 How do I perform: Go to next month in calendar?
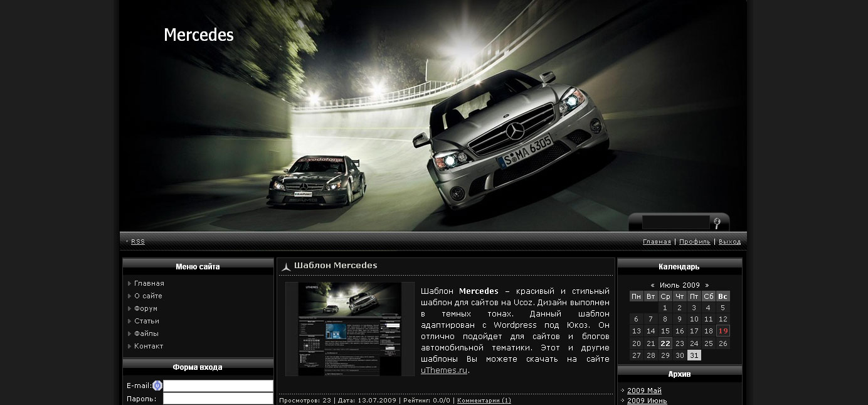click(707, 285)
